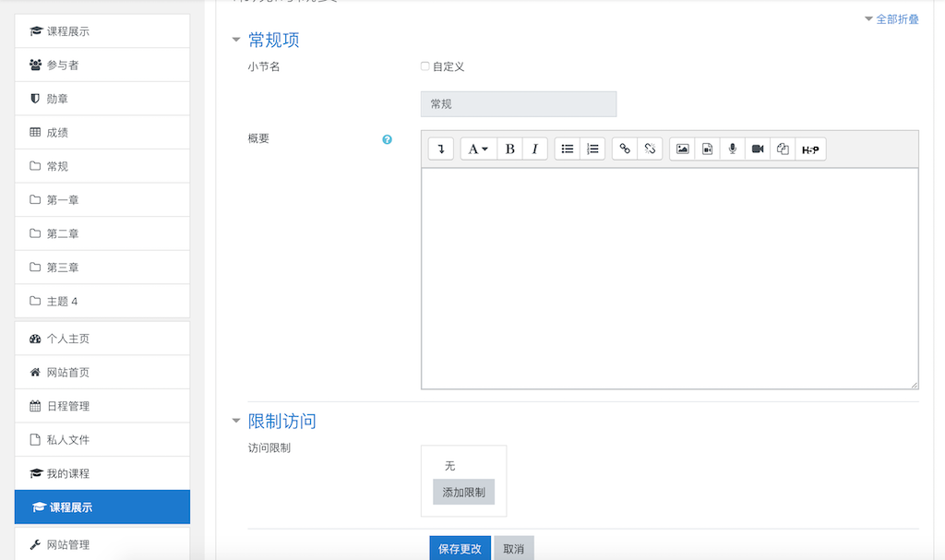The image size is (945, 560).
Task: Toggle the editor's extra toolbar buttons
Action: point(440,149)
